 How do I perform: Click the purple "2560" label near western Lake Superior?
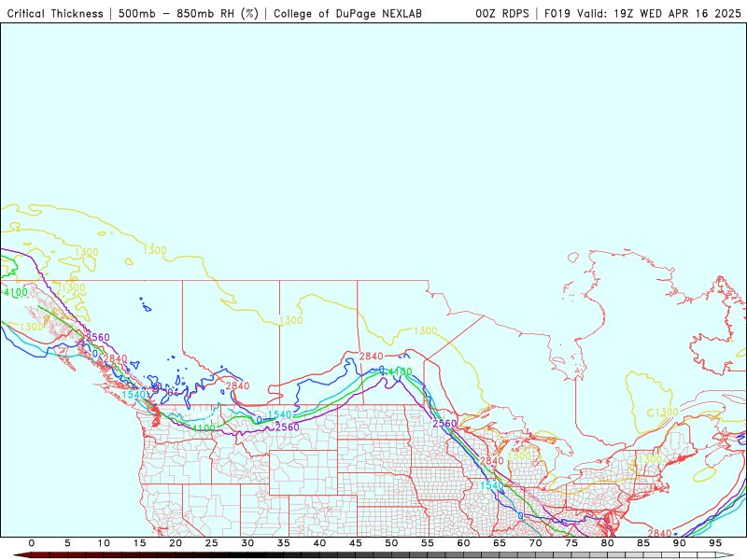click(444, 424)
